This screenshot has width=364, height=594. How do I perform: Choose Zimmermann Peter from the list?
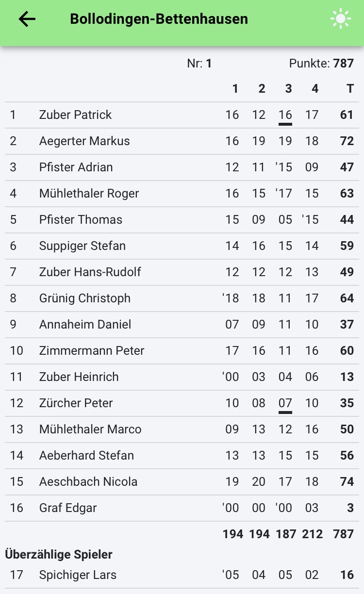[92, 351]
